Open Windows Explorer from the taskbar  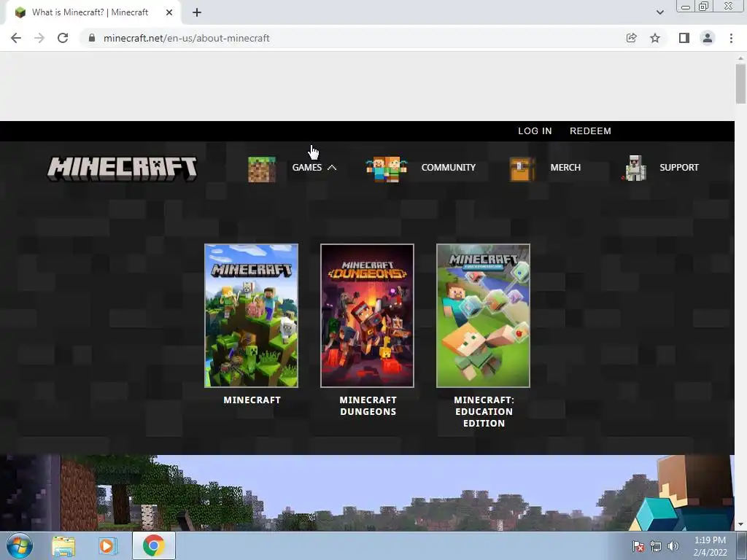(63, 546)
